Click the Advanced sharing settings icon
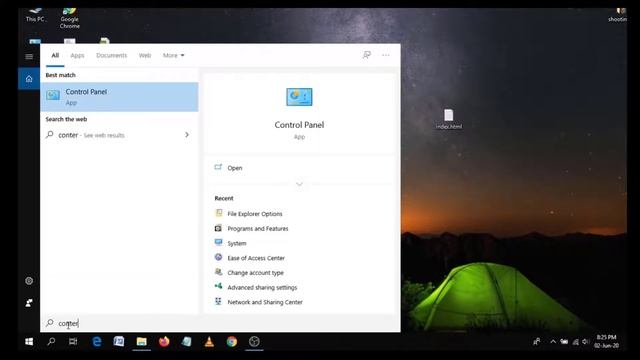This screenshot has width=640, height=360. (x=219, y=287)
